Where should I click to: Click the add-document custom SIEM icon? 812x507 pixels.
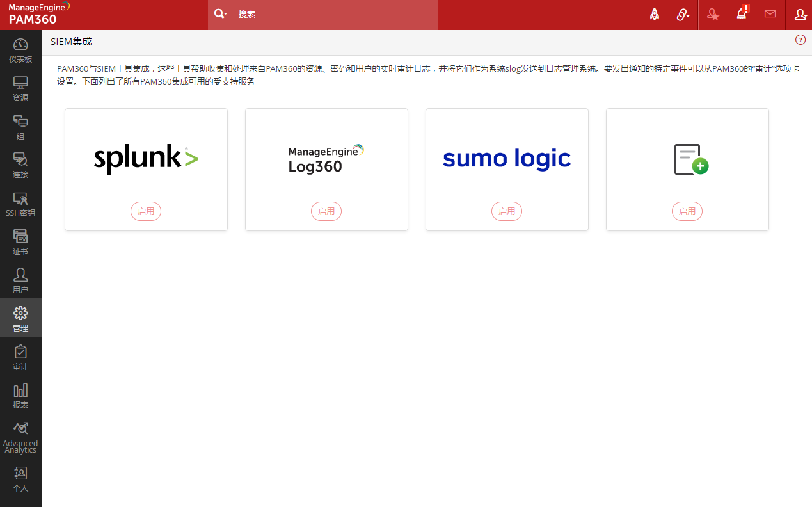click(691, 159)
